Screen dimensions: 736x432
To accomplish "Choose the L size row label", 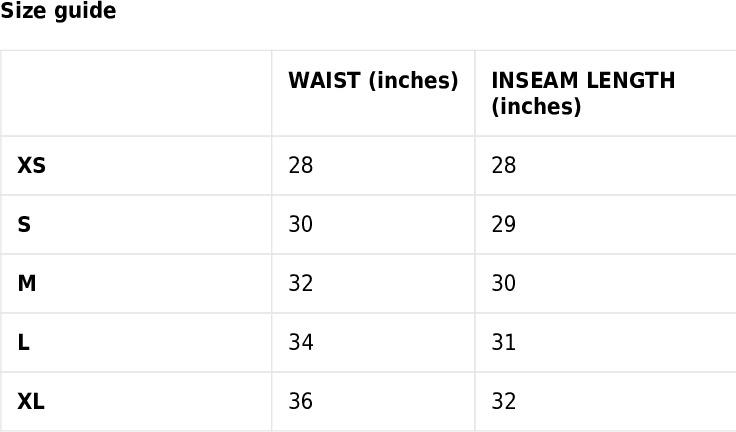I will coord(23,343).
